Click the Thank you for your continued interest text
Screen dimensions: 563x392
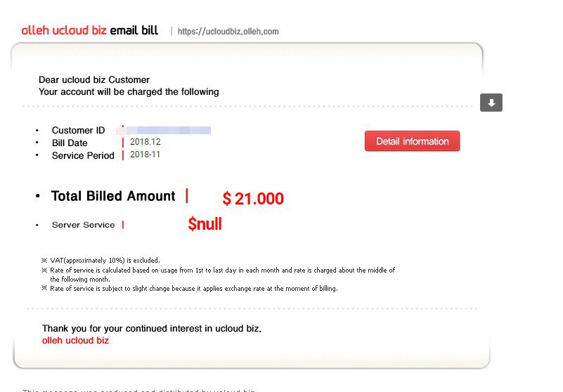pyautogui.click(x=151, y=328)
